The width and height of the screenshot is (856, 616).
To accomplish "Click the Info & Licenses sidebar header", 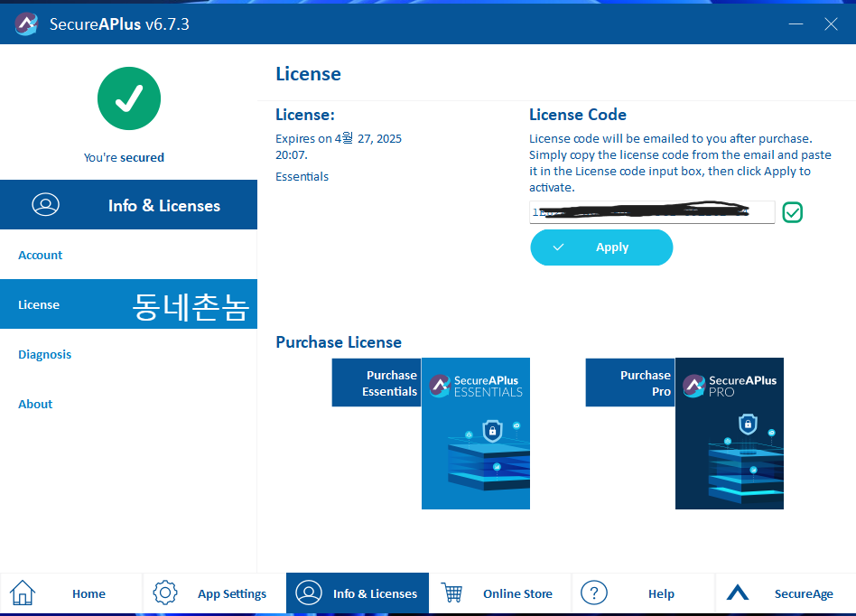I will tap(129, 205).
